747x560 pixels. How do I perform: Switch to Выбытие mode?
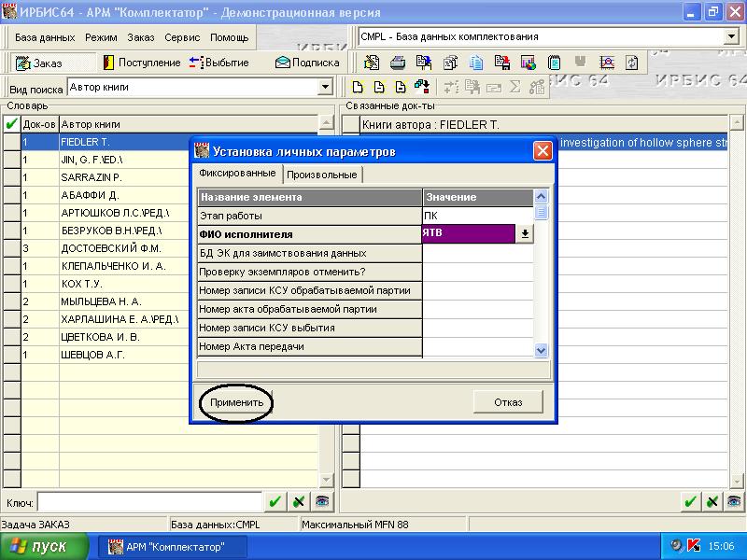click(x=218, y=63)
